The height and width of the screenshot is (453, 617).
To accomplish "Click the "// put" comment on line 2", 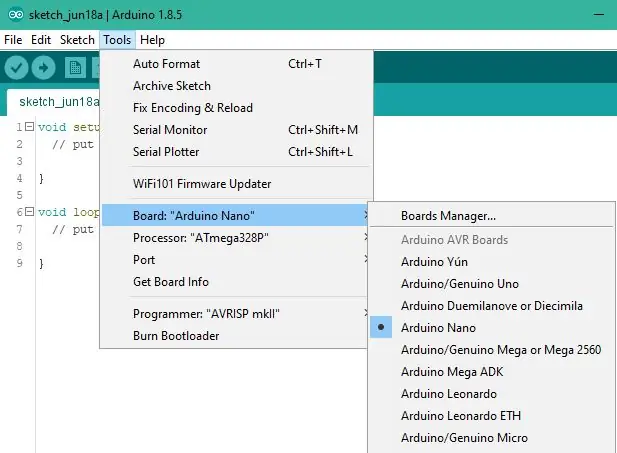I will 73,144.
